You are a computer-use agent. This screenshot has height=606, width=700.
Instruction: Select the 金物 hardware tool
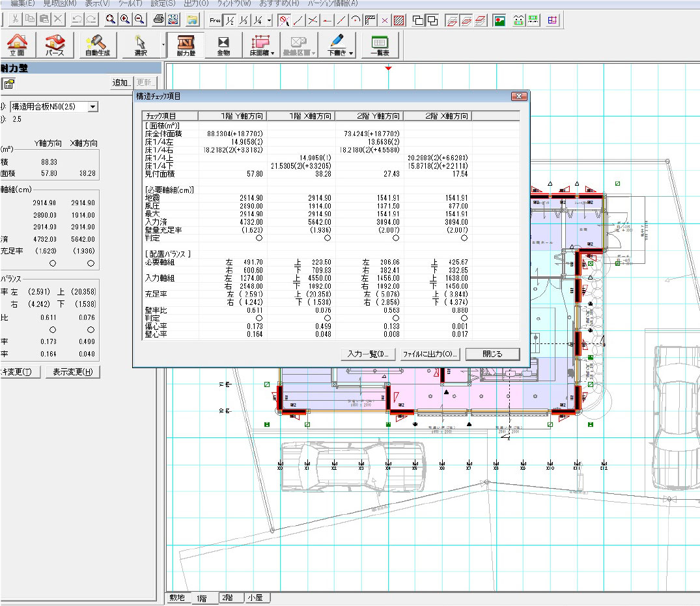(223, 45)
